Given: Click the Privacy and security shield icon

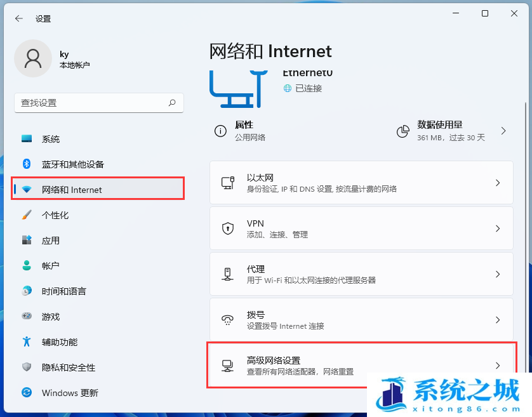Looking at the screenshot, I should tap(27, 367).
